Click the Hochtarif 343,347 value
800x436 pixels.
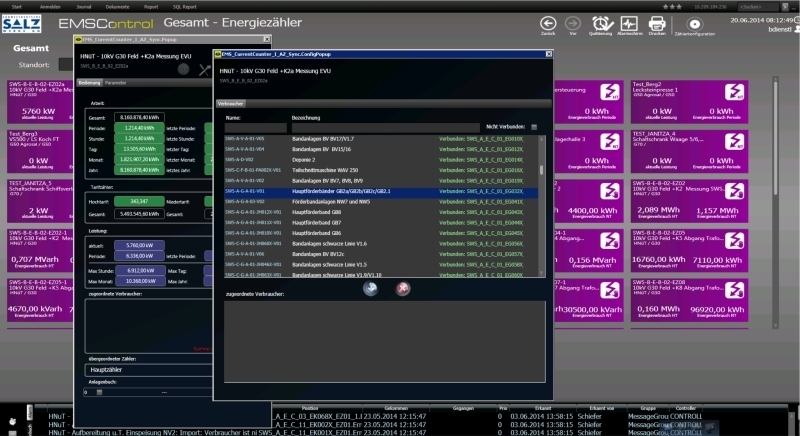[139, 201]
